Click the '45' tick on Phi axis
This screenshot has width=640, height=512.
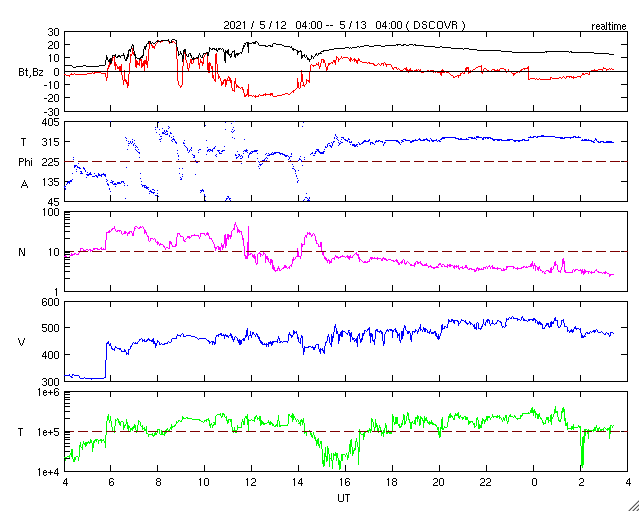[x=53, y=202]
